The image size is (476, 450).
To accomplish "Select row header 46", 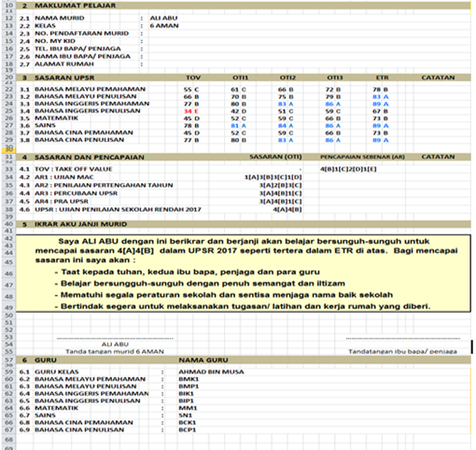I will click(x=8, y=274).
